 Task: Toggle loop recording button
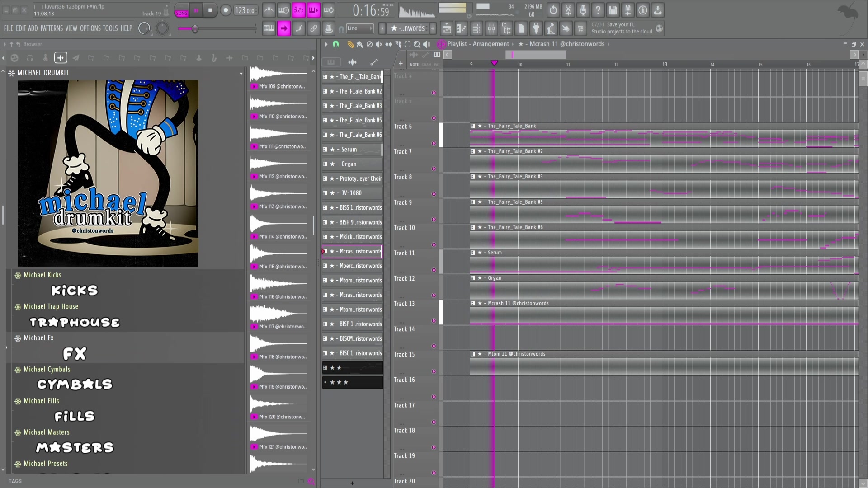click(329, 10)
